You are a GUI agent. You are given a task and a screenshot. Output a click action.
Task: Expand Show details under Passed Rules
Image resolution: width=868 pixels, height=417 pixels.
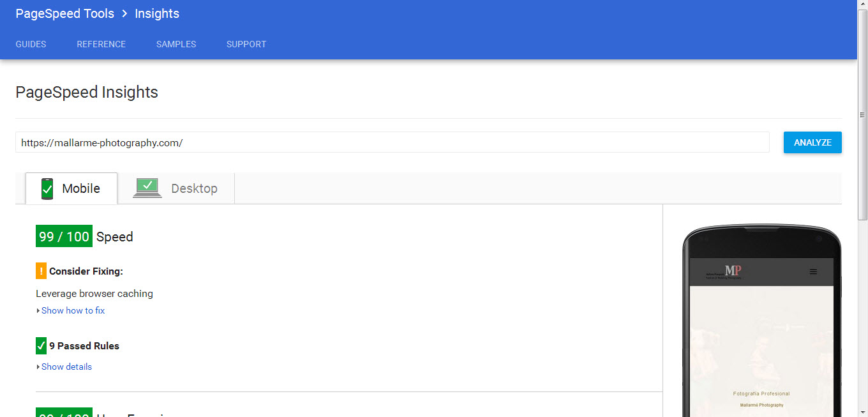tap(66, 367)
